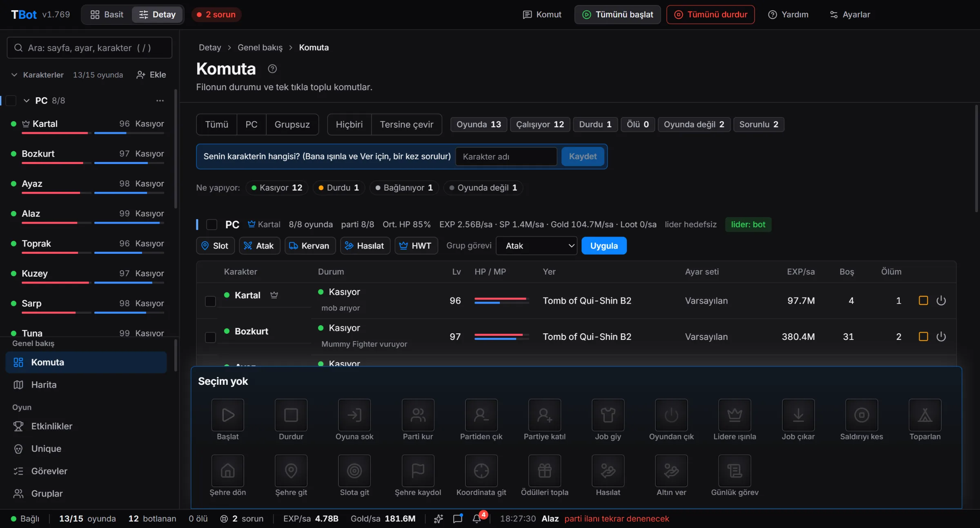
Task: Collapse the Karakterler section chevron
Action: tap(14, 75)
